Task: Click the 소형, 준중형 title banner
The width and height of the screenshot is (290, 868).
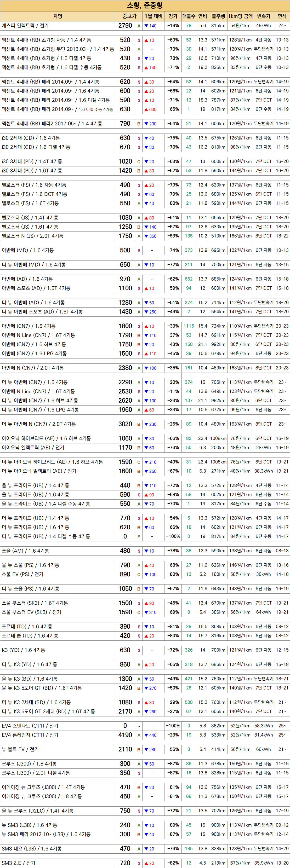Action: click(x=145, y=5)
